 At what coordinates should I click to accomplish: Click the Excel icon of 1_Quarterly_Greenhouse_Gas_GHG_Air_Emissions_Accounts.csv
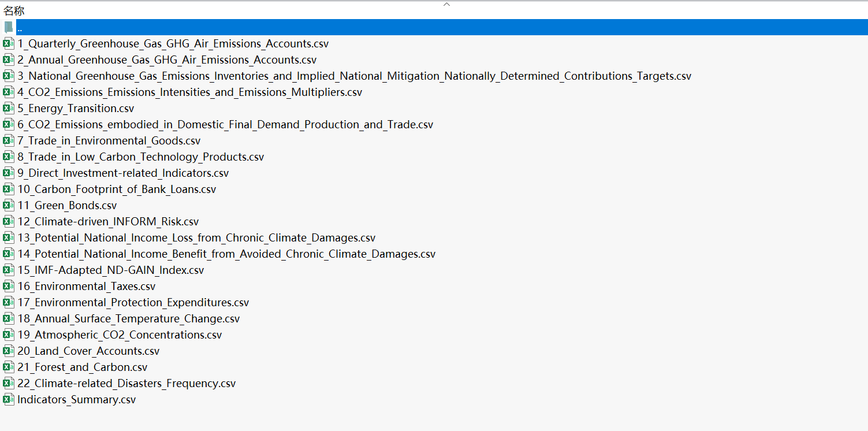[x=9, y=43]
